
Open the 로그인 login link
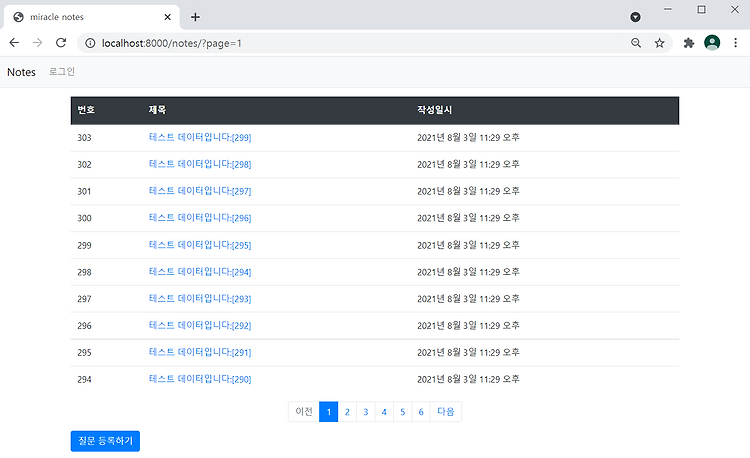point(62,72)
